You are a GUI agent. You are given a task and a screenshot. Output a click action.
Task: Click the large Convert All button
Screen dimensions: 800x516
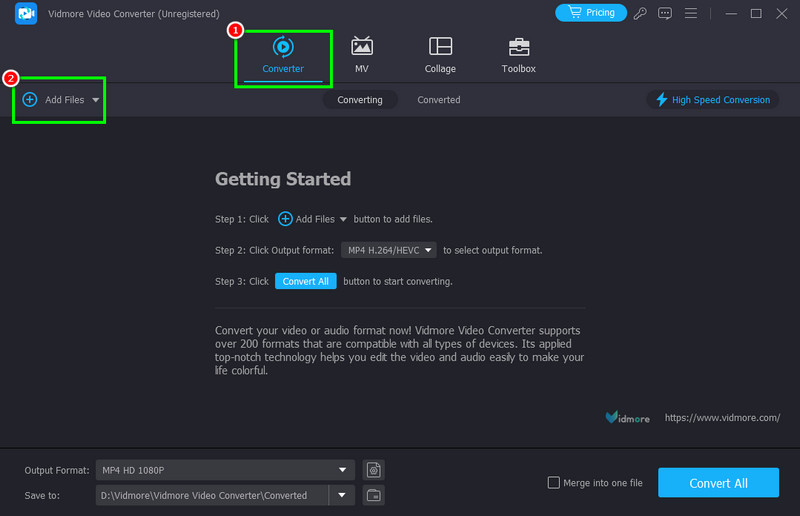(x=718, y=483)
